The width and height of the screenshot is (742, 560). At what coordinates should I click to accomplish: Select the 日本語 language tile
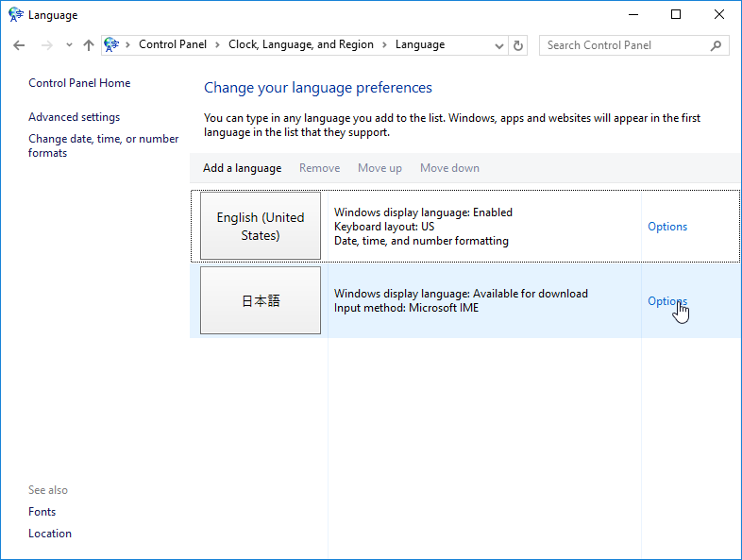(x=261, y=301)
